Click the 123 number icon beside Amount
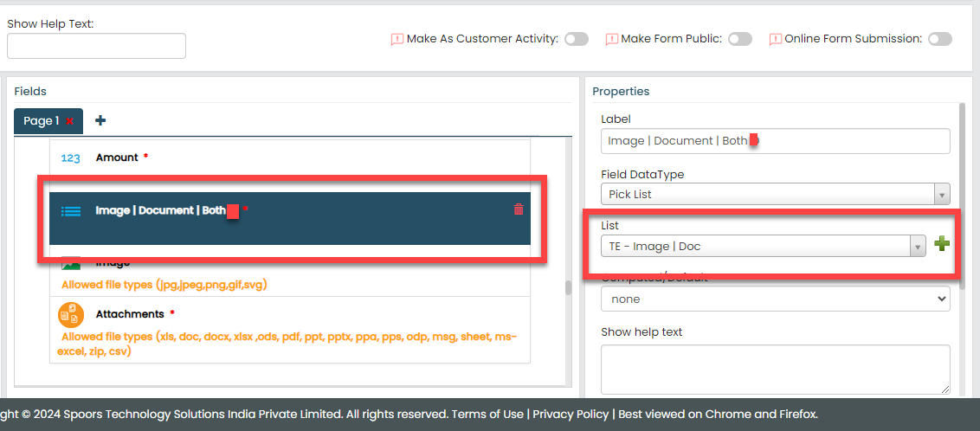Screen dimensions: 980x431 click(71, 158)
